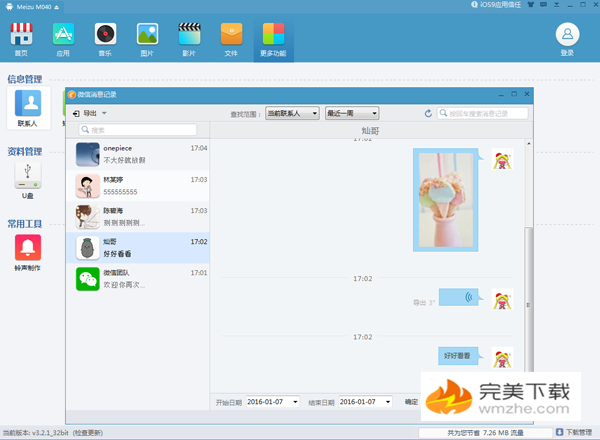This screenshot has width=600, height=440.
Task: Expand the 导出 export dropdown arrow
Action: click(x=104, y=113)
